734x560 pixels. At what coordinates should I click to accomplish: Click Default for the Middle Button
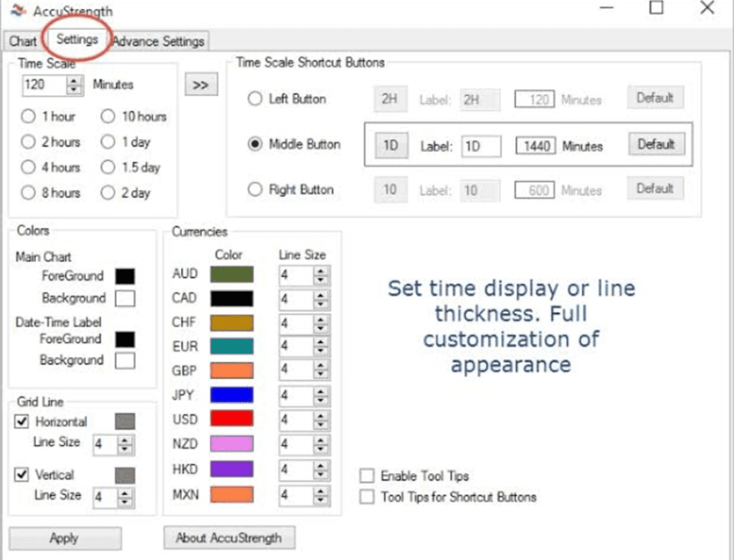(657, 144)
